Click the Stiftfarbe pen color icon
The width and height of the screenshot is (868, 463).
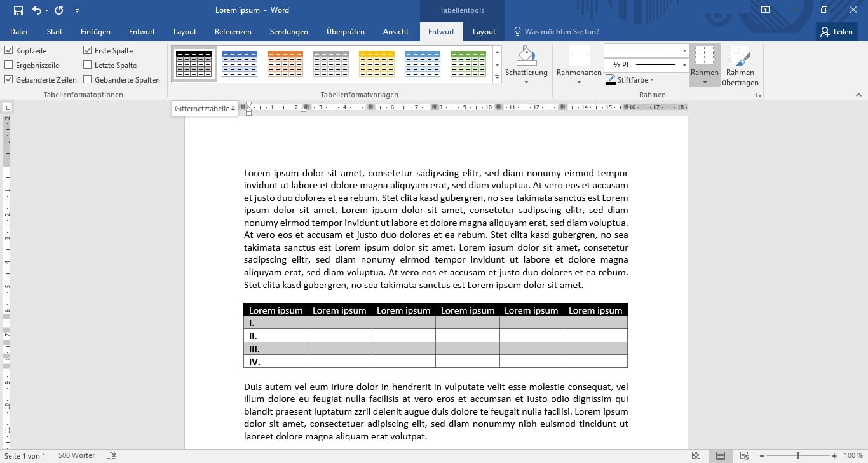[x=611, y=80]
